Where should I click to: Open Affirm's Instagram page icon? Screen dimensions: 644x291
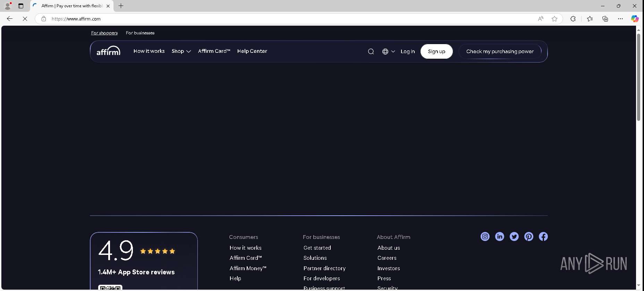click(485, 236)
